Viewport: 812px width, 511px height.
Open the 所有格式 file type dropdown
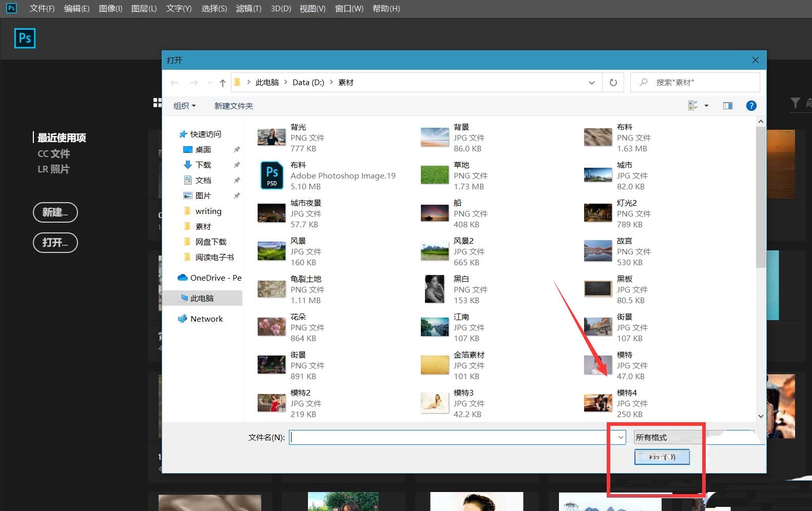[x=667, y=437]
